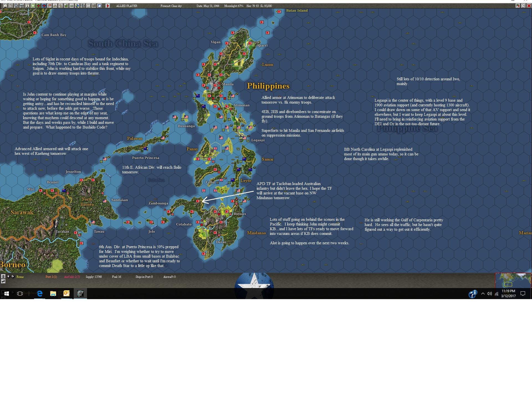The image size is (532, 393).
Task: Click the Roxas base name
Action: (20, 277)
